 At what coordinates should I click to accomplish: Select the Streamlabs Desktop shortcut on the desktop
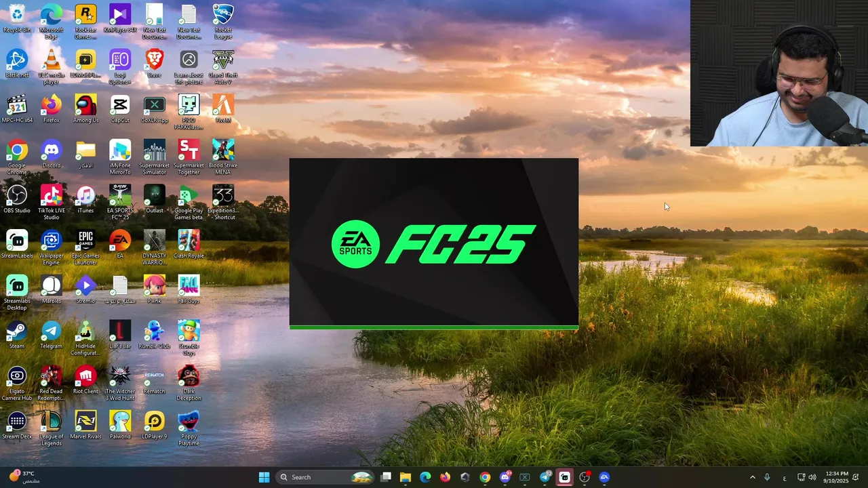[x=17, y=293]
